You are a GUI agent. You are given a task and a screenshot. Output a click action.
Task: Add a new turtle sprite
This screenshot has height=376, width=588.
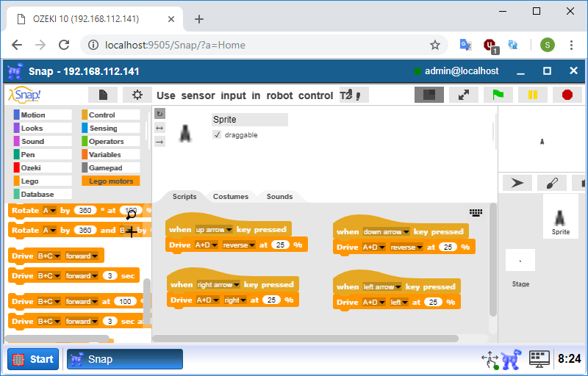point(517,183)
